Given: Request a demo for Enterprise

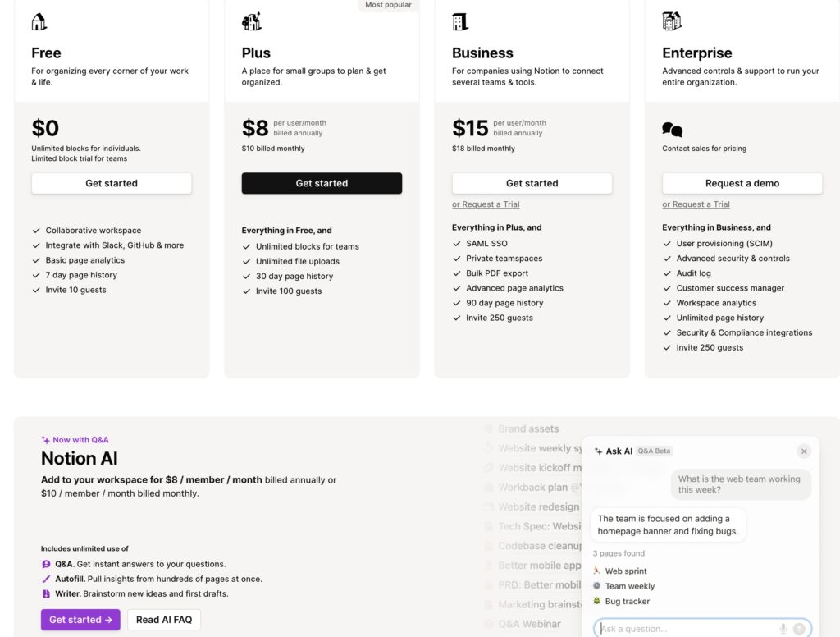Looking at the screenshot, I should (x=742, y=183).
